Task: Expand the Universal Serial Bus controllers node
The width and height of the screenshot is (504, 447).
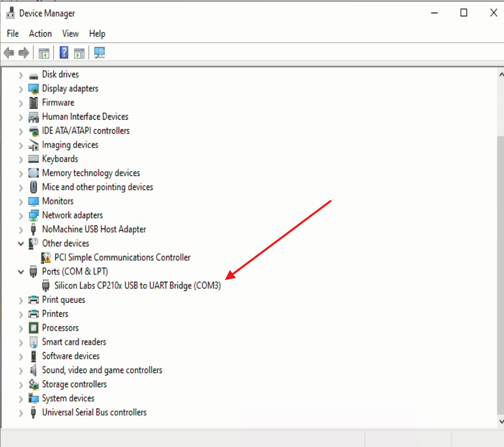Action: pyautogui.click(x=21, y=413)
